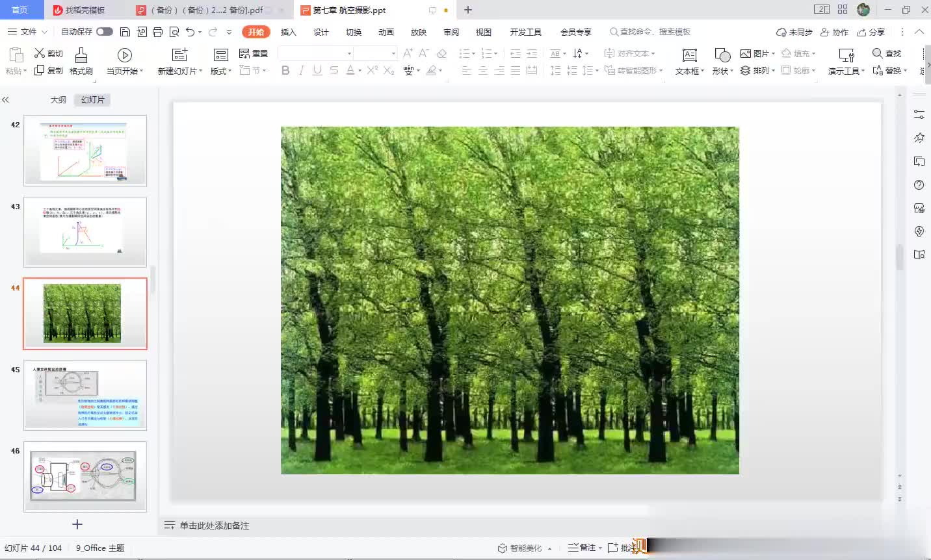
Task: Start slideshow from current slide (当页开始)
Action: 124,55
